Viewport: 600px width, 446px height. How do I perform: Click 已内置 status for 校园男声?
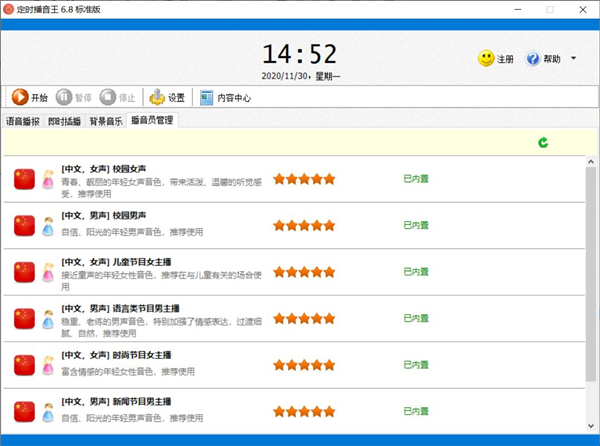416,225
